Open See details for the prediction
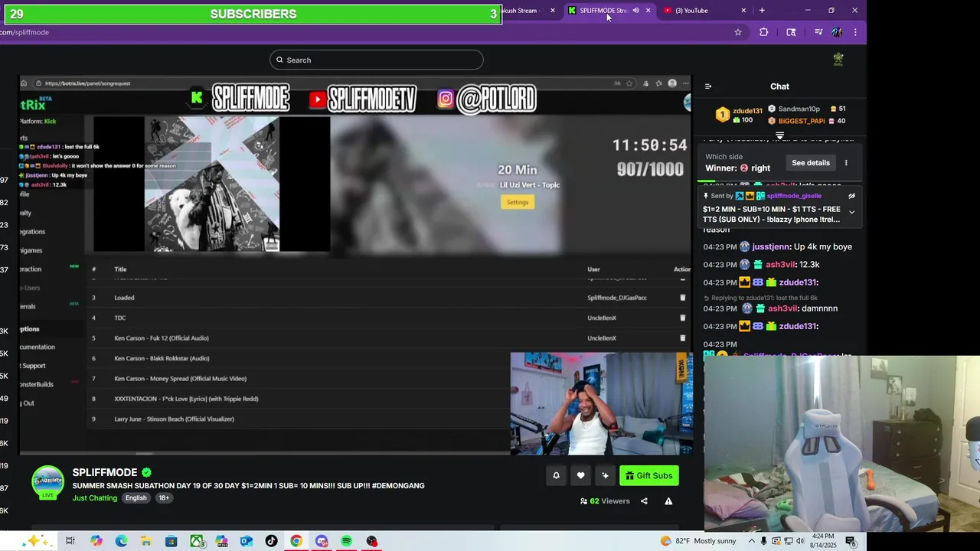Image resolution: width=980 pixels, height=551 pixels. pos(811,163)
